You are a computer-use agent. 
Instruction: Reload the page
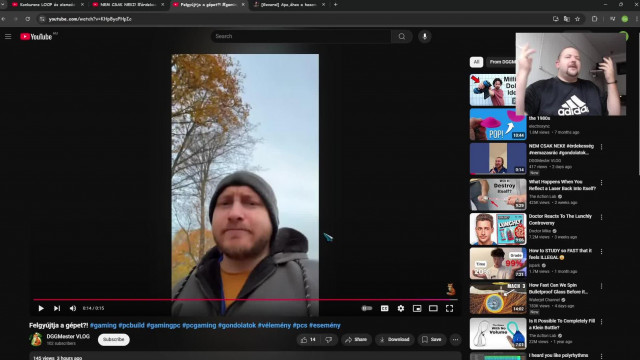coord(28,19)
